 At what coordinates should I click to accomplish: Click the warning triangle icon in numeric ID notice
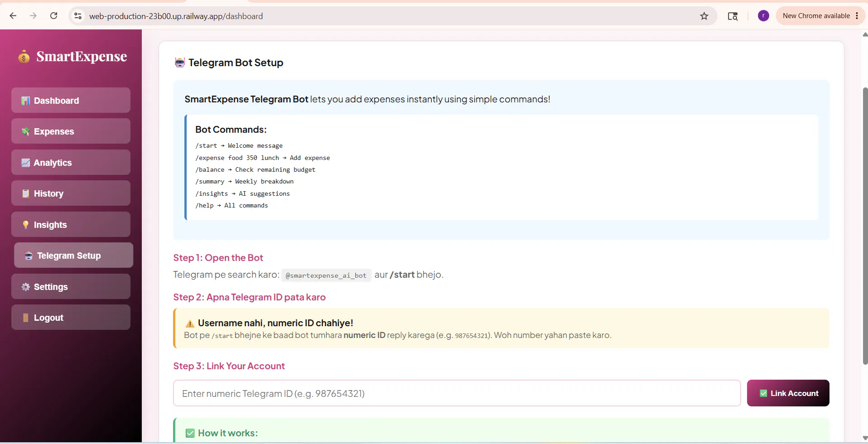click(x=190, y=323)
